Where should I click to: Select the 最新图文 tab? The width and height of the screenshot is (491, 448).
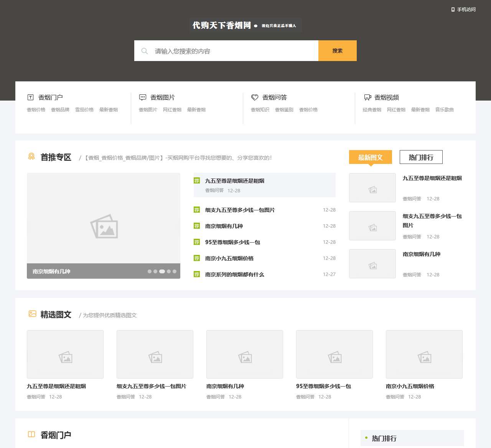click(x=370, y=157)
